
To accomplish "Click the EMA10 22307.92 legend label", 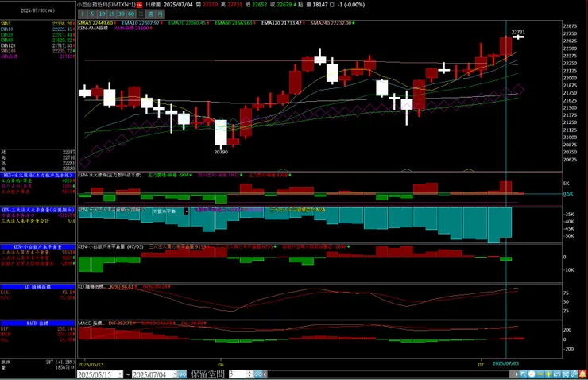I will [141, 23].
